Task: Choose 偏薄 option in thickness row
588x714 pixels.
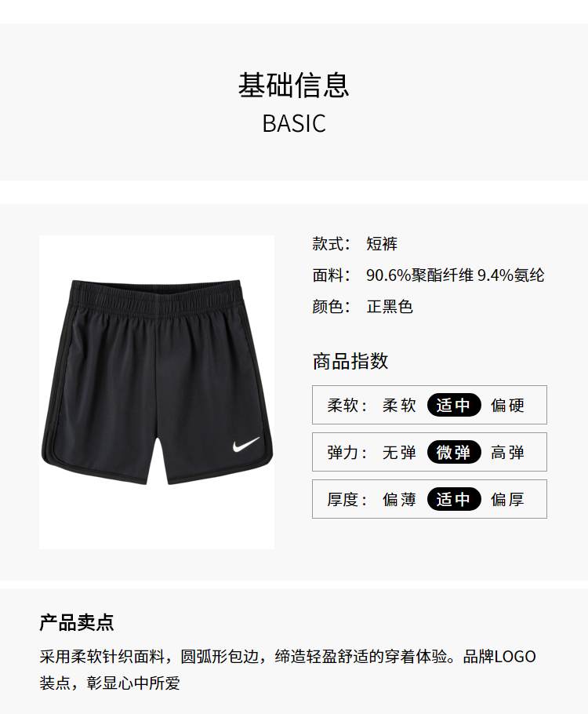Action: click(399, 500)
